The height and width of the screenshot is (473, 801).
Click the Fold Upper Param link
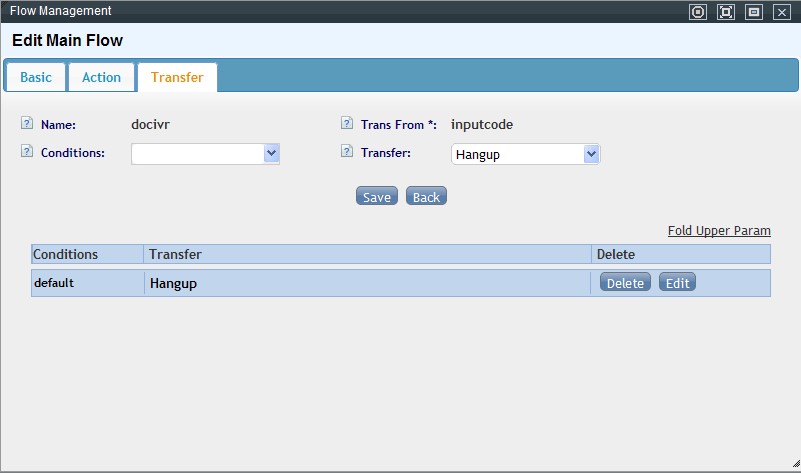point(718,231)
